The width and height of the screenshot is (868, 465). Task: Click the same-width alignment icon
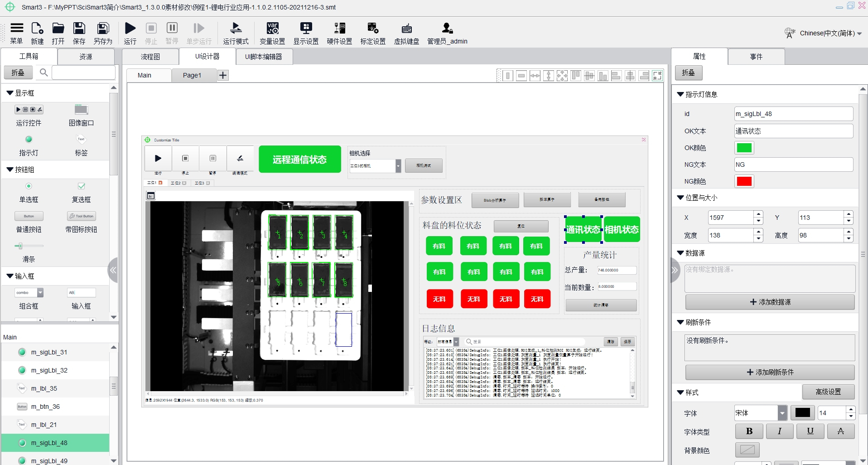(508, 76)
